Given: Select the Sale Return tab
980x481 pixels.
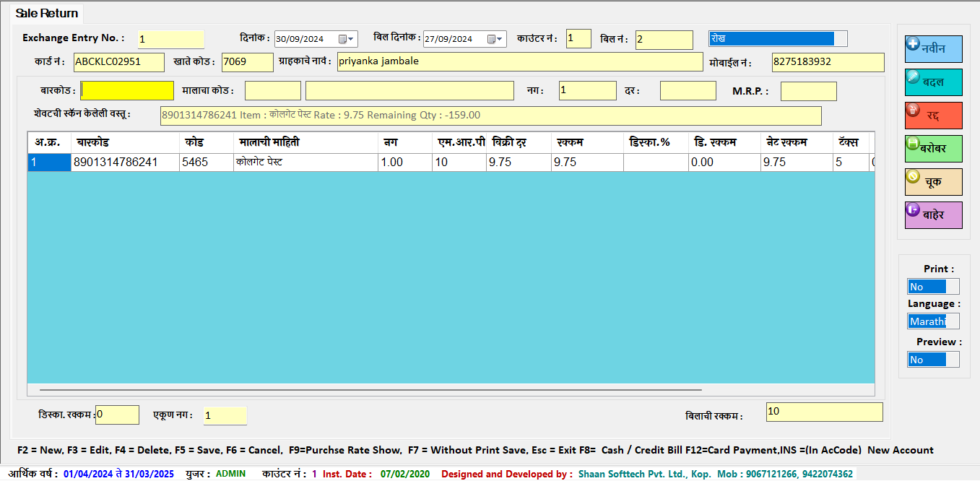Looking at the screenshot, I should tap(47, 14).
